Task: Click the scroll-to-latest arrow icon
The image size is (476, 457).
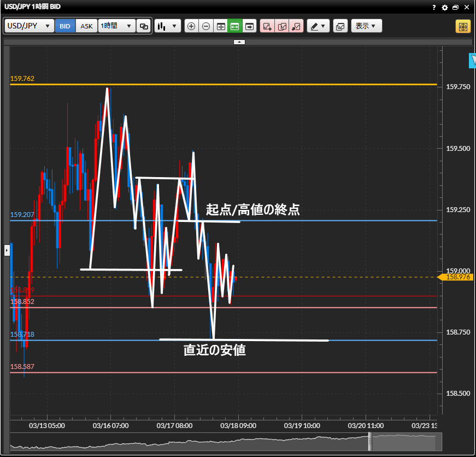Action: [249, 26]
